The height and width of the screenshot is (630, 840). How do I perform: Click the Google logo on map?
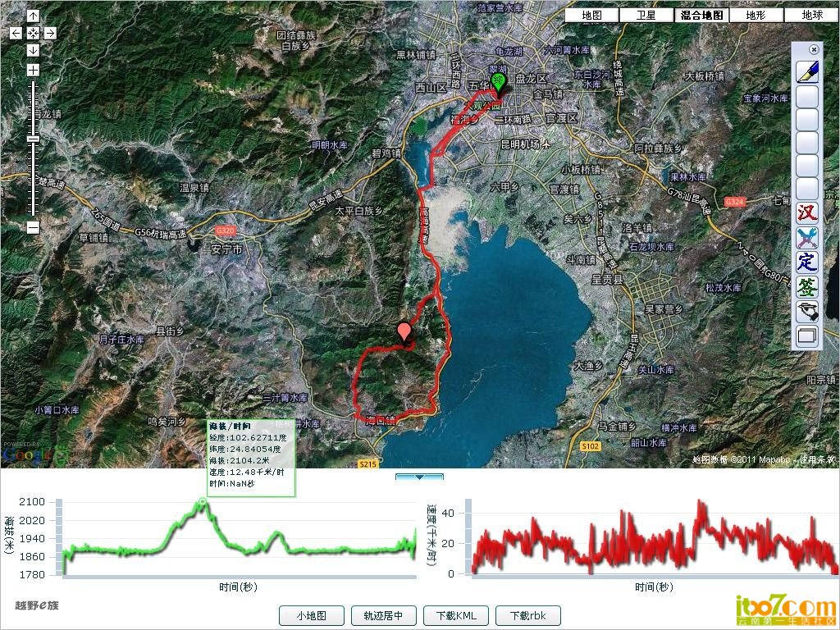click(x=28, y=455)
